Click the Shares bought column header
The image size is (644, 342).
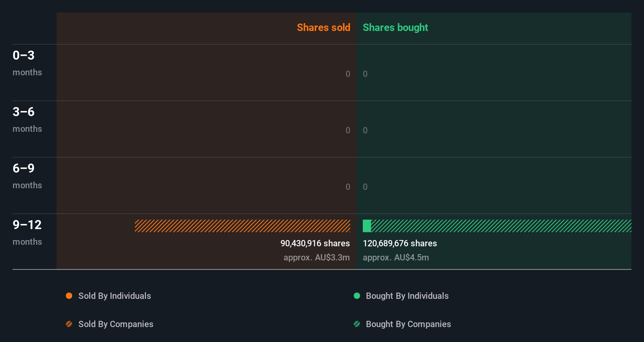(395, 27)
